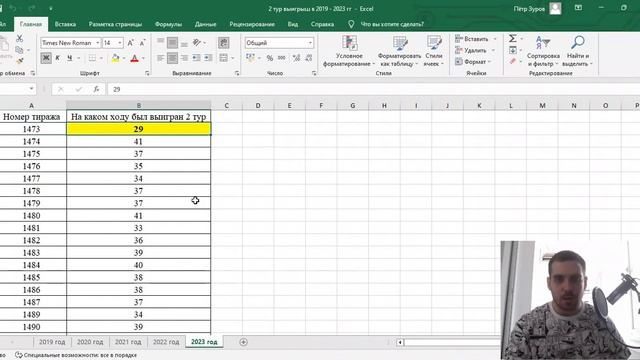Open the Разметка страницы tab
This screenshot has width=640, height=360.
pos(115,24)
